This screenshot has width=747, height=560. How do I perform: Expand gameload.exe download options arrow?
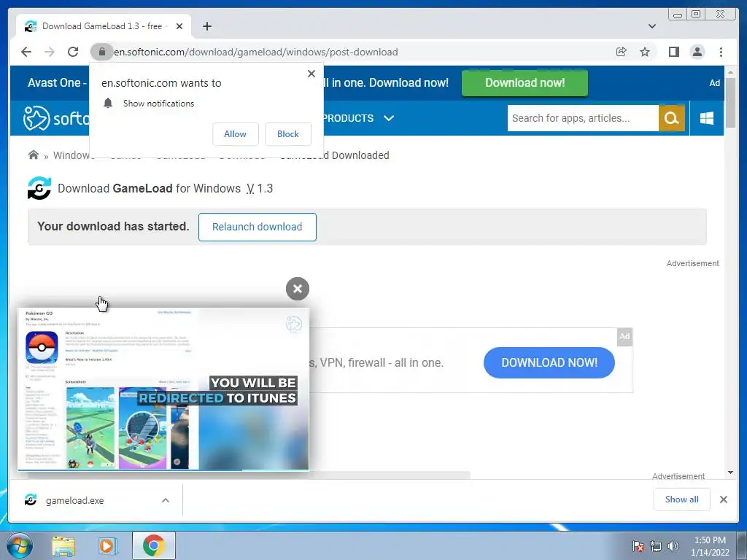point(166,500)
